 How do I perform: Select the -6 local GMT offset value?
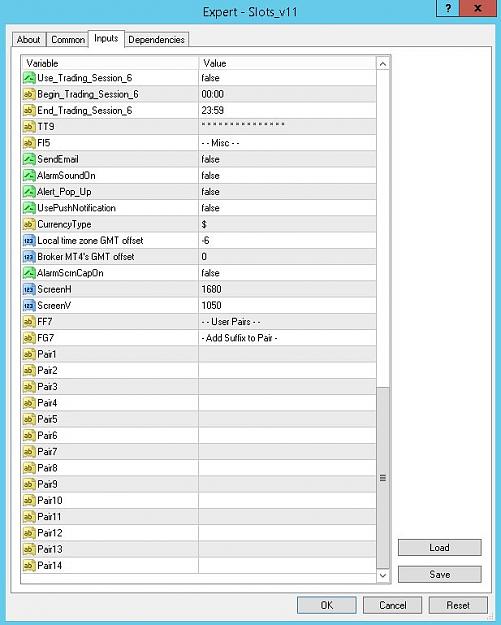pos(287,241)
